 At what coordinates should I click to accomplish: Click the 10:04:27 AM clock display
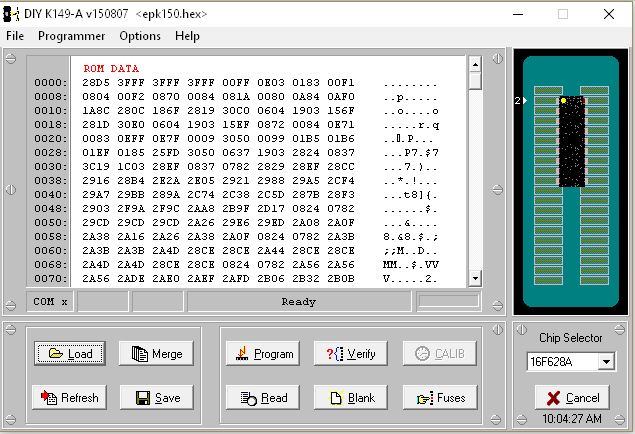(572, 419)
